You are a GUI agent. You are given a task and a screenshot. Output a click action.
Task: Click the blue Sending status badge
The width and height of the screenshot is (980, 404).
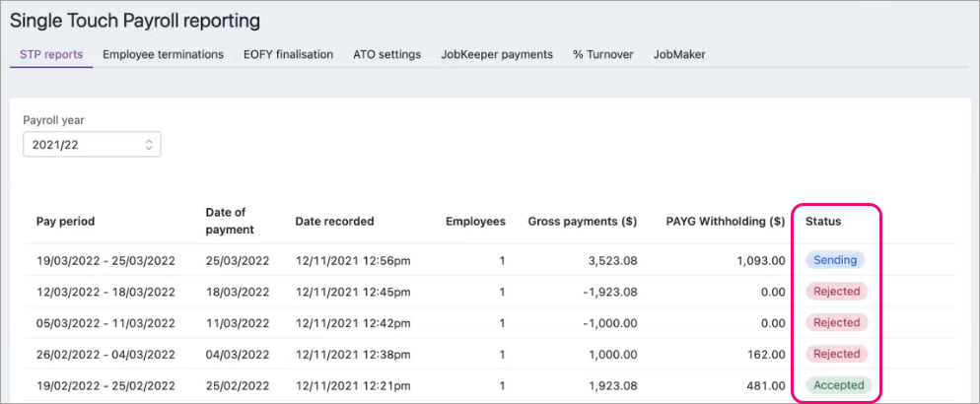tap(835, 260)
